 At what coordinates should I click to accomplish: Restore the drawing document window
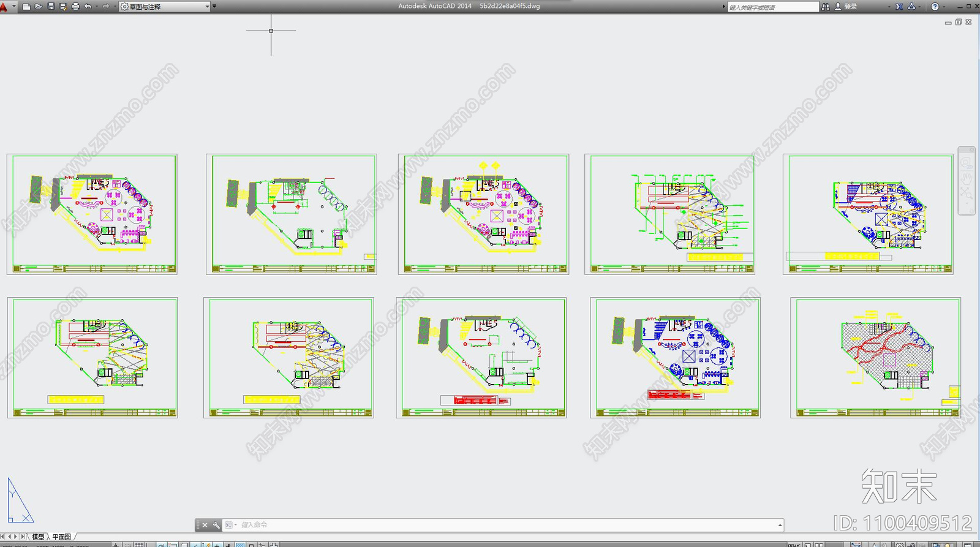tap(959, 22)
